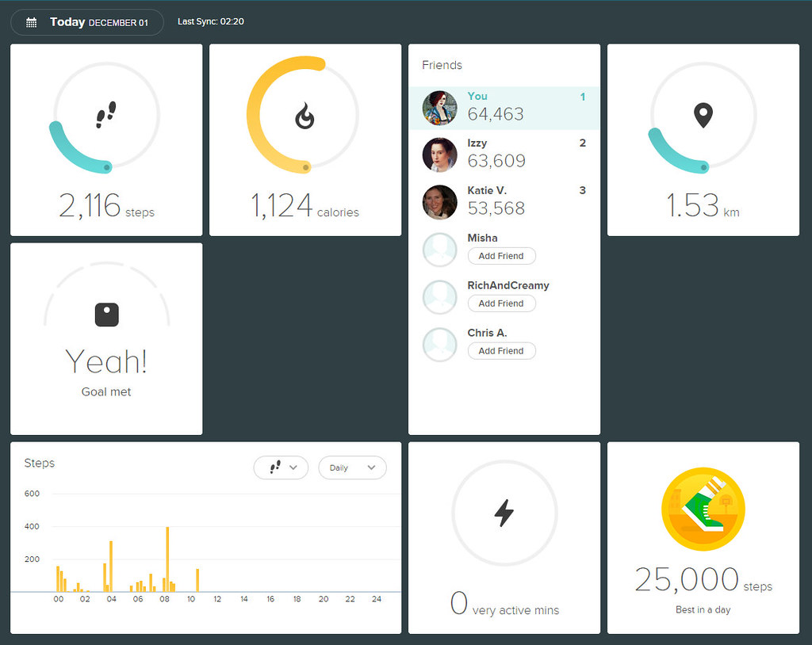The width and height of the screenshot is (812, 645).
Task: Add Chris A. as a friend
Action: 501,351
